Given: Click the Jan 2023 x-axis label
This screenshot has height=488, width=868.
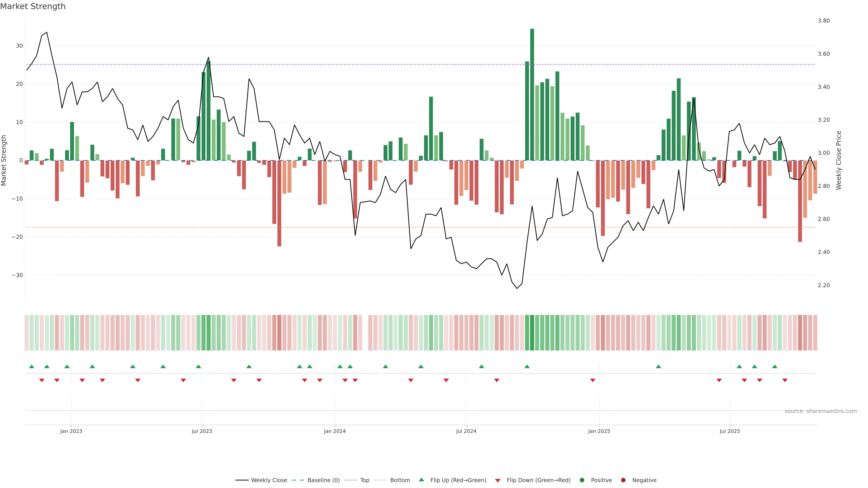Looking at the screenshot, I should [71, 431].
